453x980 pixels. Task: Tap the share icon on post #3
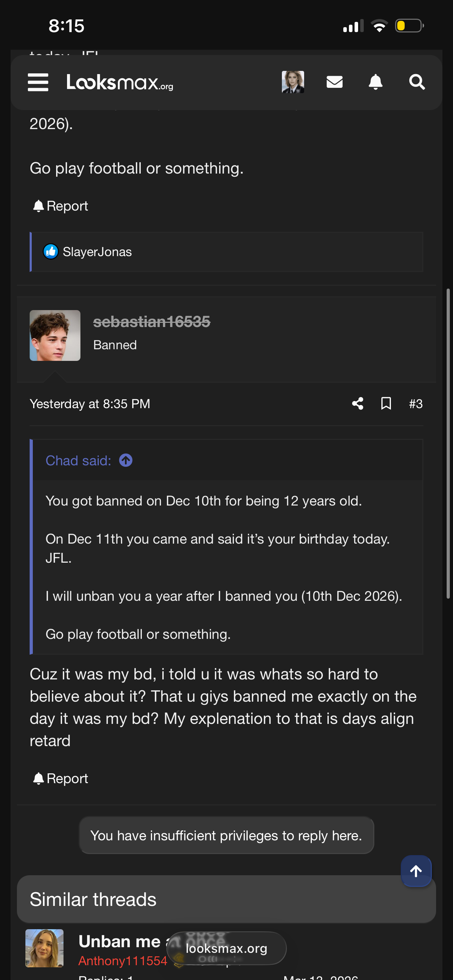[x=357, y=404]
